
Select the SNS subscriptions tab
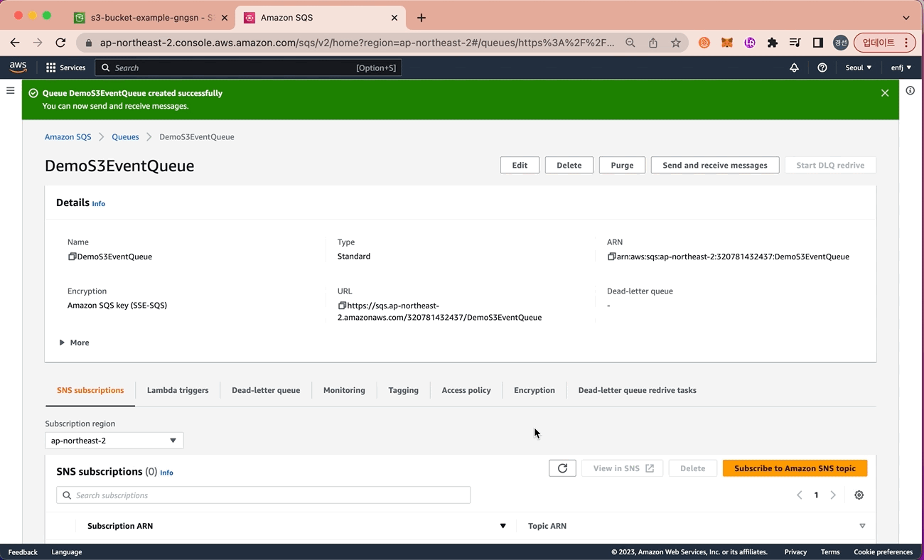pos(90,390)
